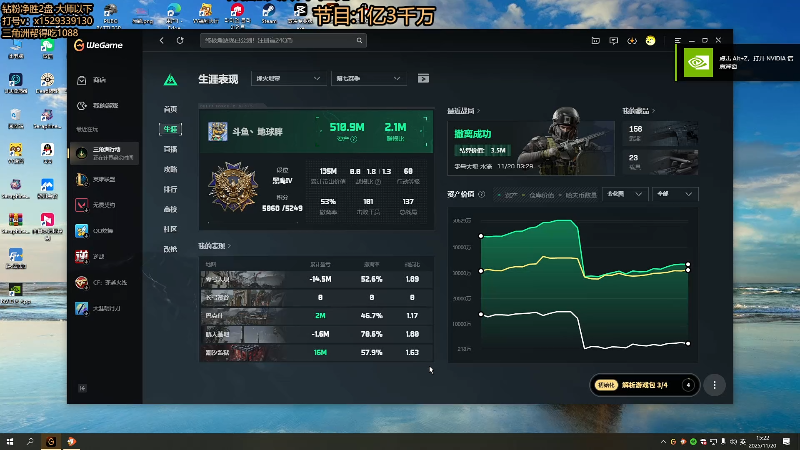This screenshot has width=800, height=450.
Task: Switch to the 直播 tab
Action: coord(170,149)
